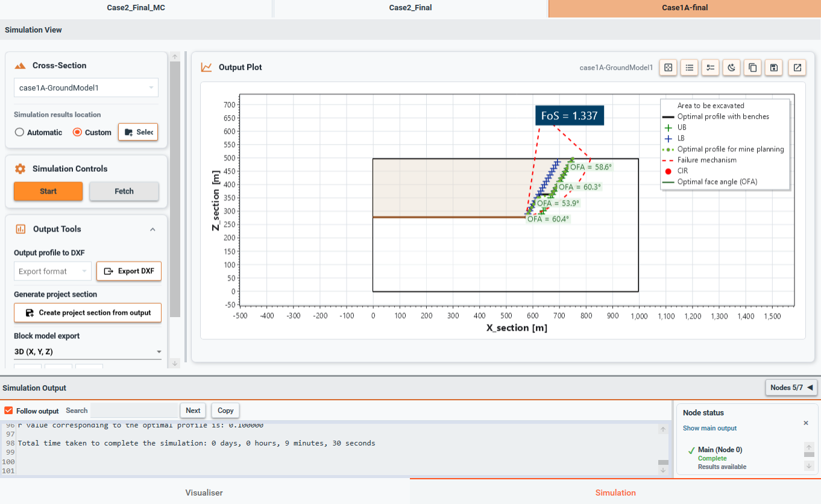Open the 3D (X, Y, Z) block model dropdown

[x=87, y=351]
